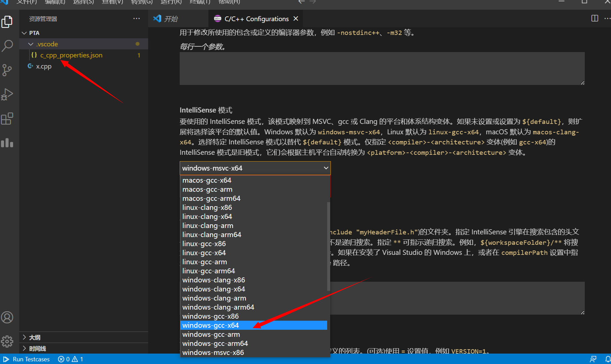Viewport: 611px width, 364px height.
Task: Open Source Control view
Action: tap(7, 70)
